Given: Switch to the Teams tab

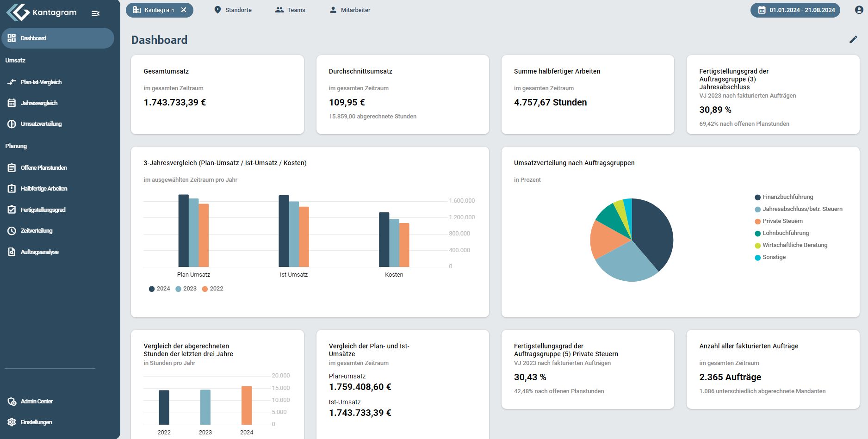Looking at the screenshot, I should (x=290, y=10).
